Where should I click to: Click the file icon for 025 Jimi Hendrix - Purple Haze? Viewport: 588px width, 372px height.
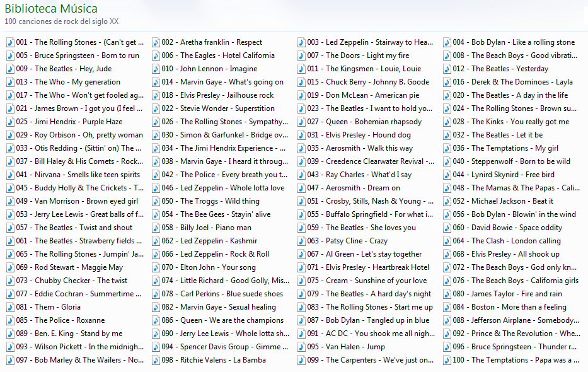tap(11, 122)
